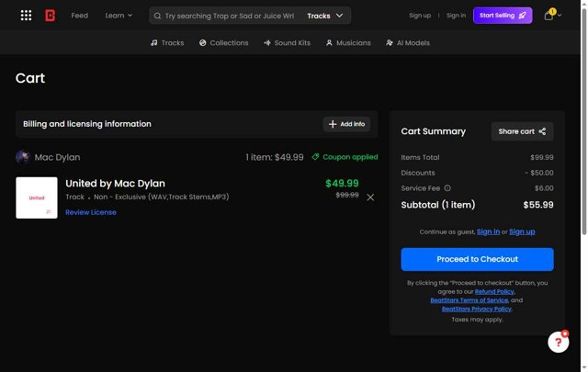This screenshot has height=372, width=588.
Task: Go to the Tracks tab
Action: point(167,43)
